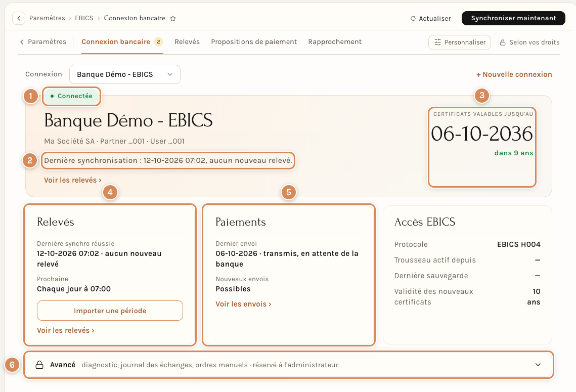Click the Banque Démo - EBICS heading

(128, 120)
